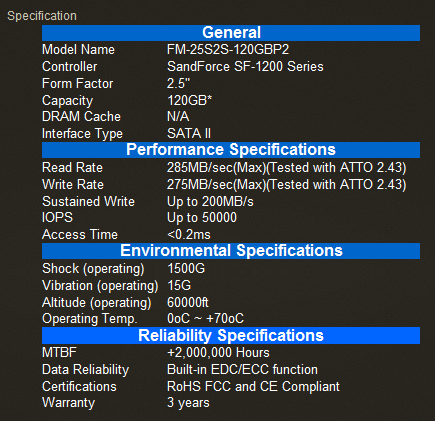This screenshot has height=421, width=435.
Task: Click the Write Rate 275MB/sec value
Action: [x=287, y=185]
